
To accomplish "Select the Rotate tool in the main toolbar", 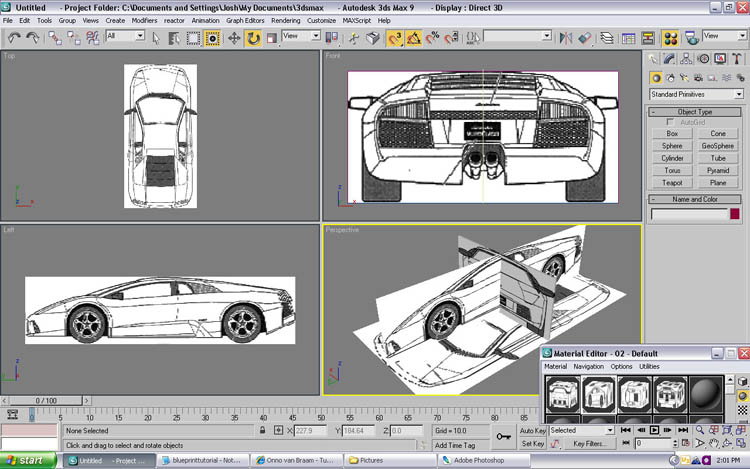I will coord(253,37).
